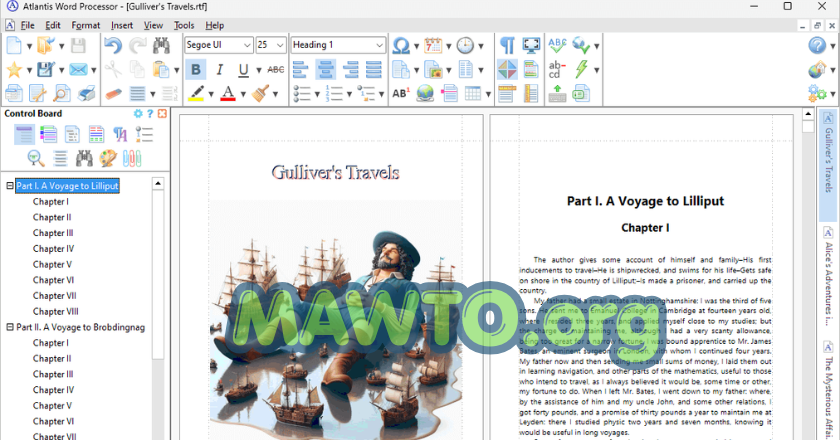Image resolution: width=840 pixels, height=440 pixels.
Task: Insert footnote using AB1 icon
Action: pyautogui.click(x=401, y=94)
